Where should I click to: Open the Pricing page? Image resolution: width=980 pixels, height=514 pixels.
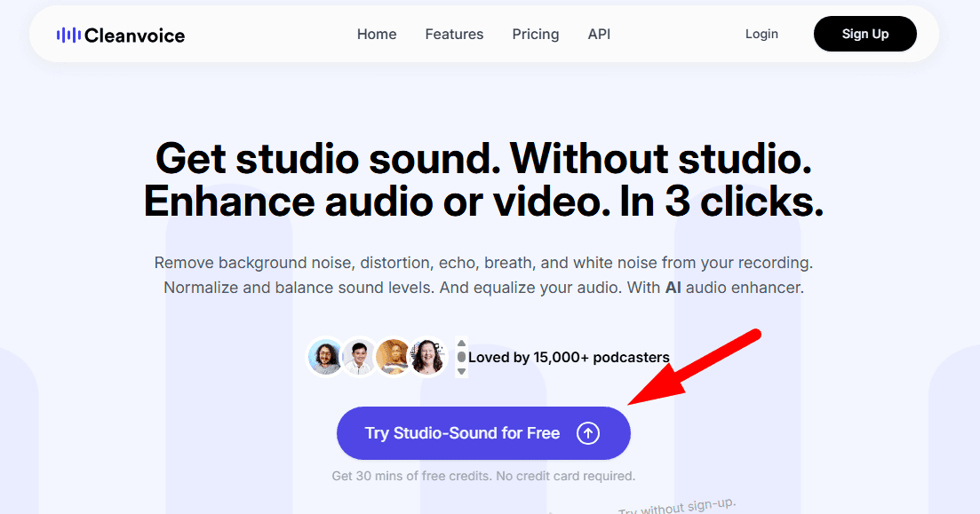point(536,35)
